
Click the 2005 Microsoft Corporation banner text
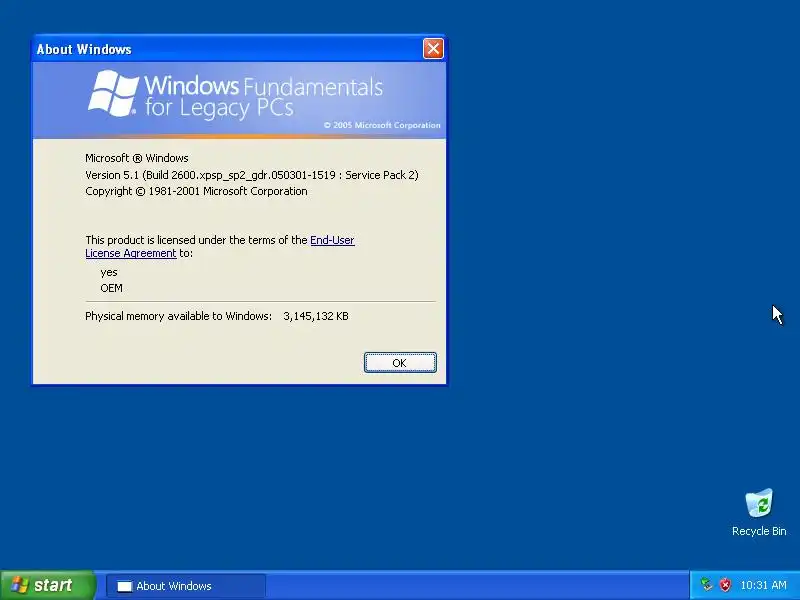click(x=382, y=125)
